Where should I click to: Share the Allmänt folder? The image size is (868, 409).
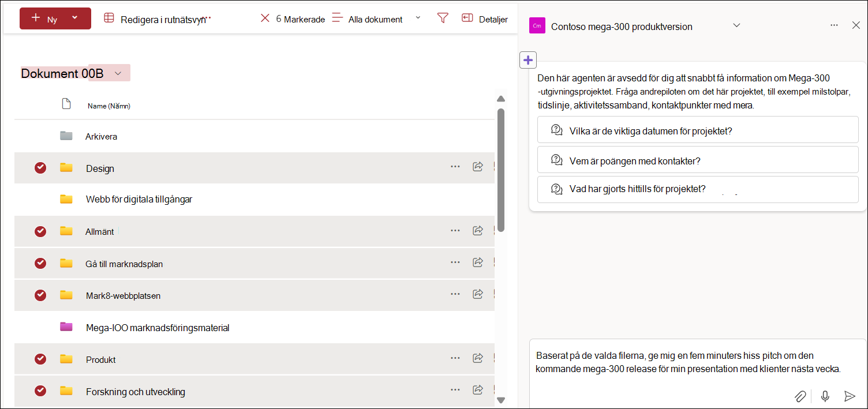[x=478, y=231]
